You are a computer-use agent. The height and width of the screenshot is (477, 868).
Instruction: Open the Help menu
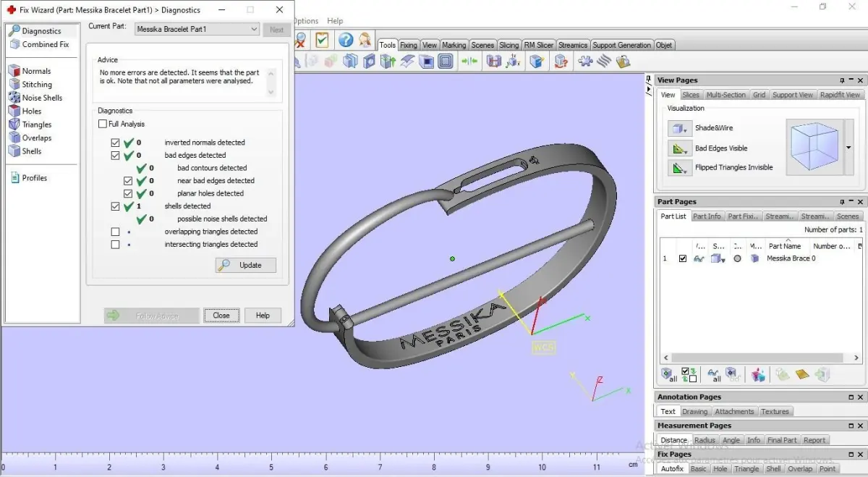coord(335,21)
